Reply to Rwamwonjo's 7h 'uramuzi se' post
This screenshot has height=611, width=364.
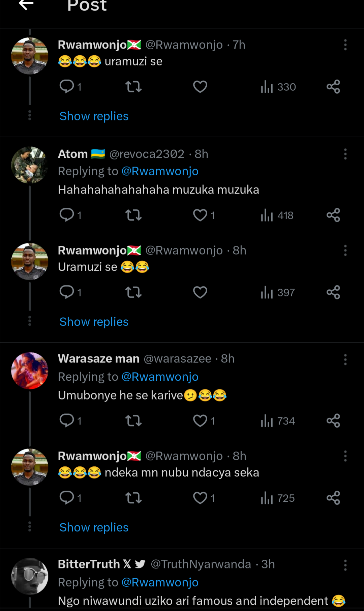coord(67,87)
